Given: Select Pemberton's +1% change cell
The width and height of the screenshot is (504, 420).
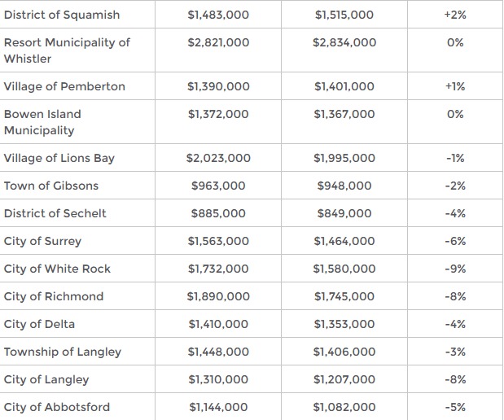Looking at the screenshot, I should [x=455, y=86].
